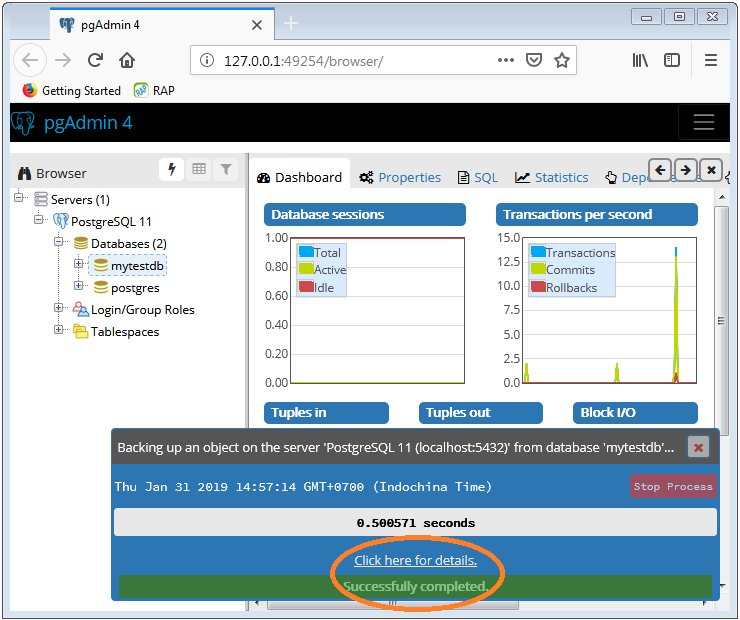Expand the postgres database node
The height and width of the screenshot is (620, 740).
pos(79,285)
